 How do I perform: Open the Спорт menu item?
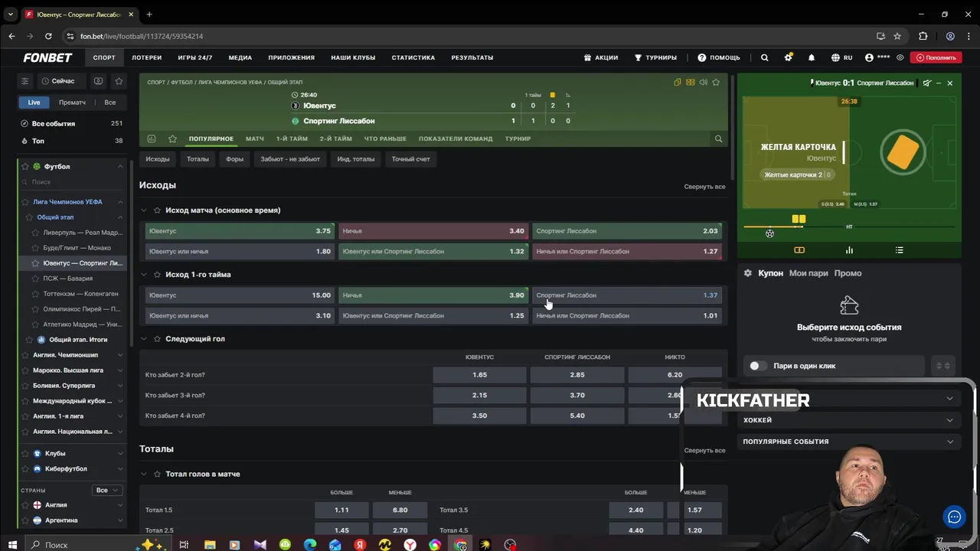pyautogui.click(x=104, y=57)
